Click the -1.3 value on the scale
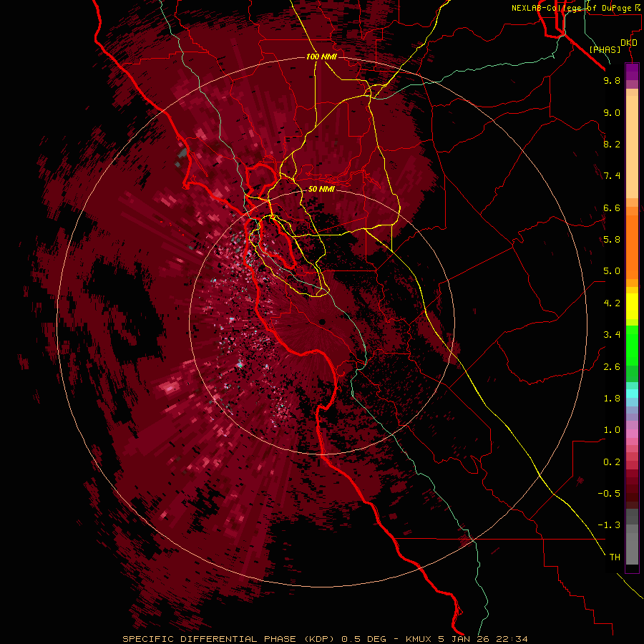Viewport: 644px width, 644px height. [x=609, y=525]
